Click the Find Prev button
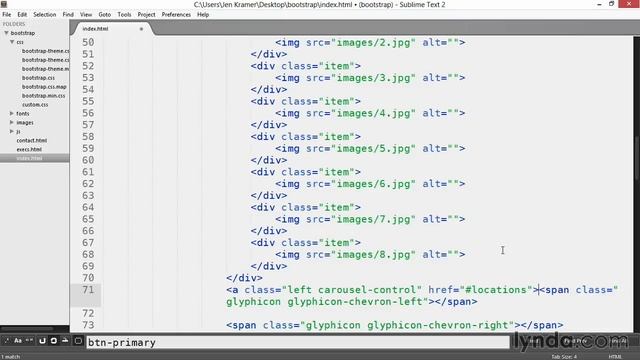Screen dimensions: 640x360 575,340
